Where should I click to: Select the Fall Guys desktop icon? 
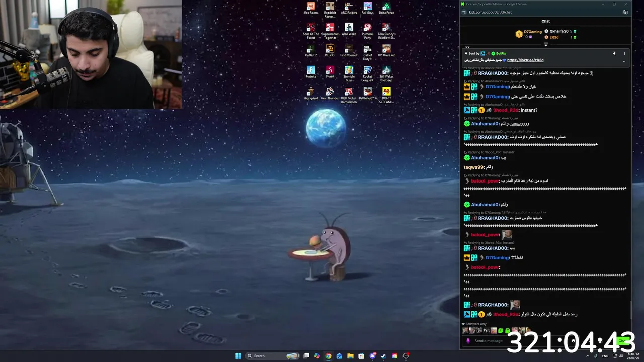[368, 8]
